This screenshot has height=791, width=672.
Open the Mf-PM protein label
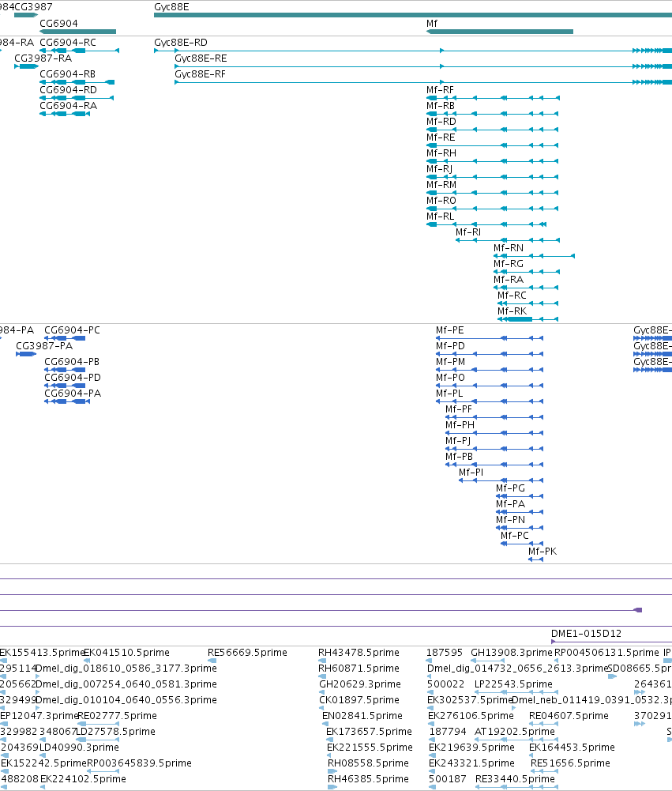click(x=451, y=362)
